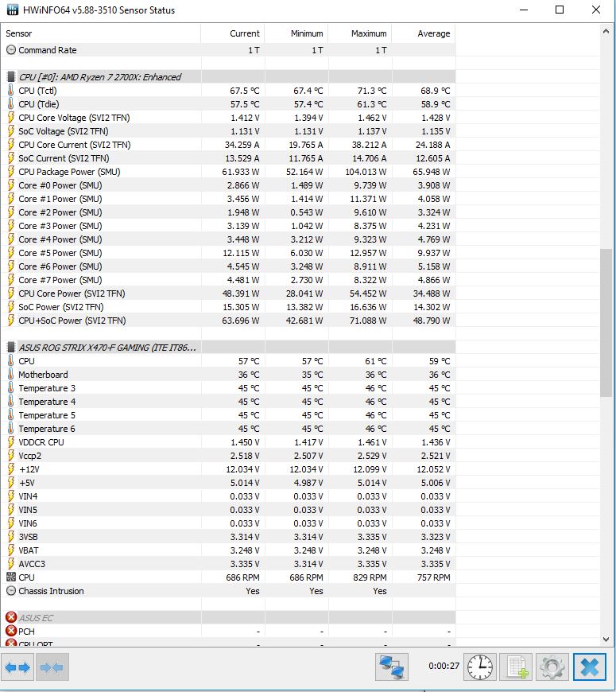Click the clock icon for Chassis Intrusion
Image resolution: width=616 pixels, height=692 pixels.
(11, 591)
